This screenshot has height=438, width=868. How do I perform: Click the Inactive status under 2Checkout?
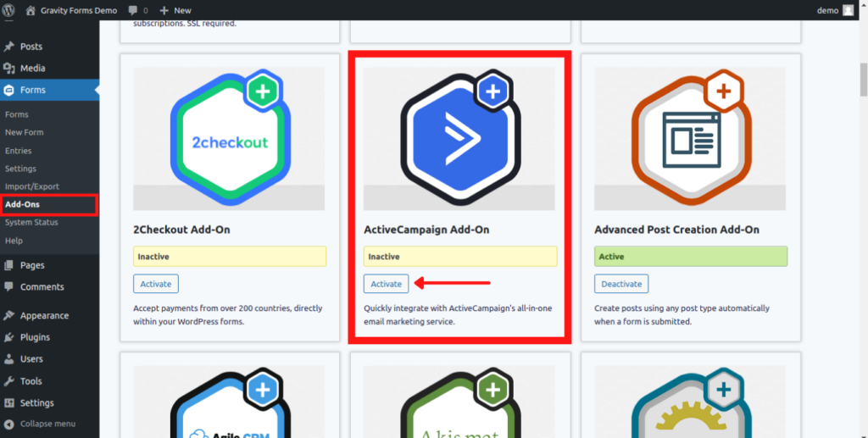tap(230, 257)
